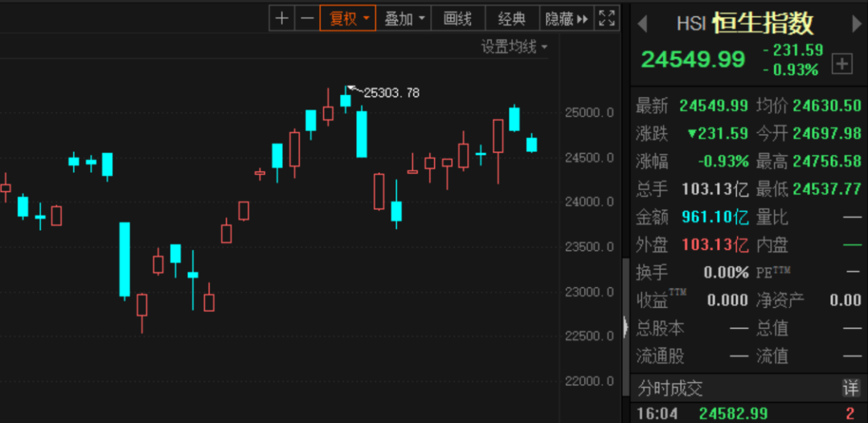Go to next stock with right arrow

click(x=856, y=25)
